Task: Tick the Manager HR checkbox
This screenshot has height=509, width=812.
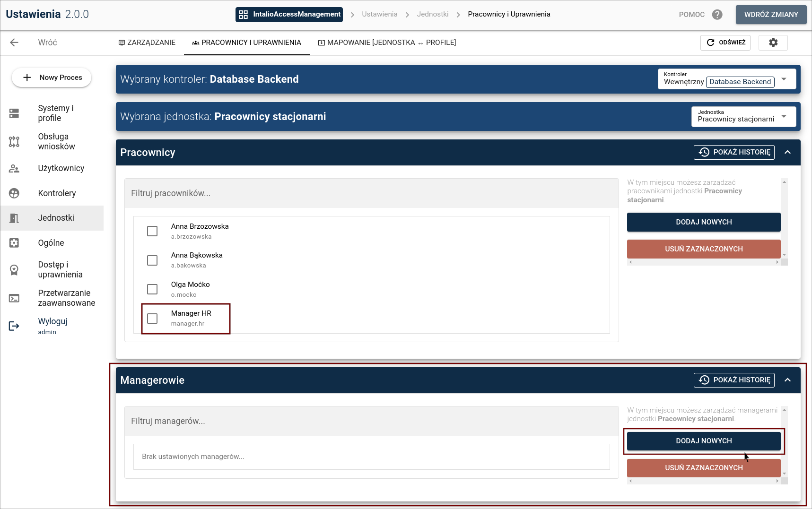Action: point(152,319)
